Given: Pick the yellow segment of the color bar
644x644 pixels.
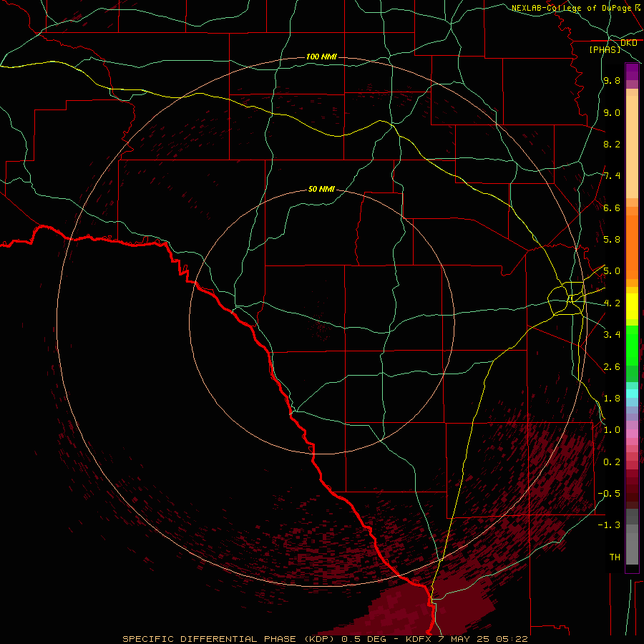Looking at the screenshot, I should 632,306.
